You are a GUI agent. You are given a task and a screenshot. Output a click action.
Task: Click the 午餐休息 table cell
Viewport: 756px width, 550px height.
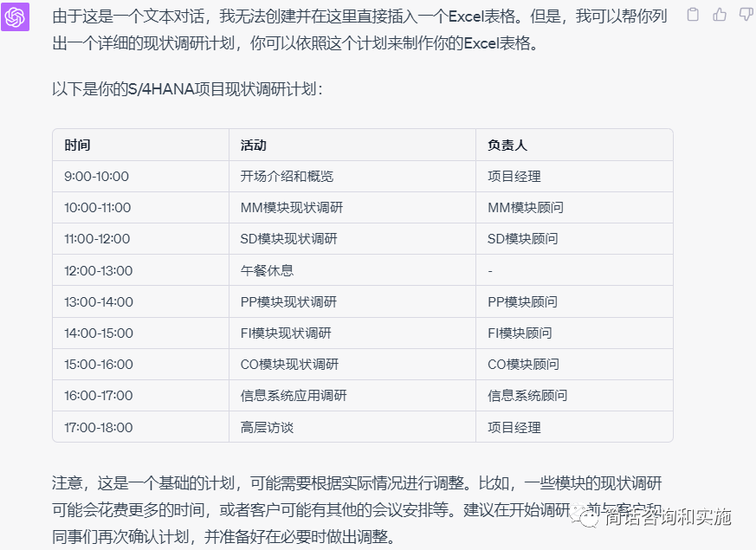point(266,271)
